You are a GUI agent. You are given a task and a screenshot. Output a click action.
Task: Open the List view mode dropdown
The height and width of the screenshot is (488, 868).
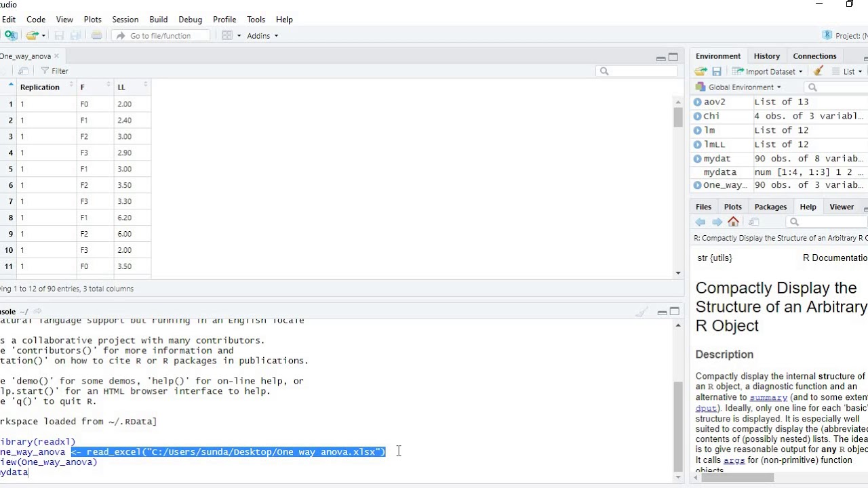coord(847,71)
